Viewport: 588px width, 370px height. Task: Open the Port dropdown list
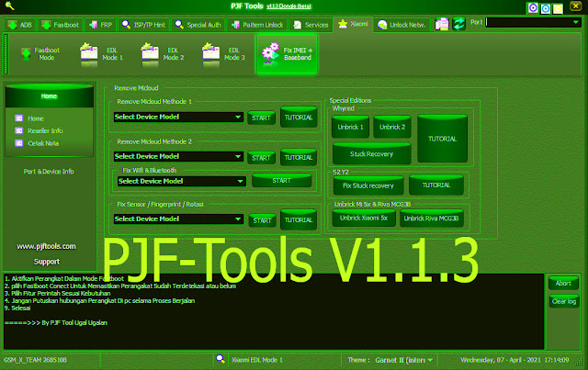point(576,22)
